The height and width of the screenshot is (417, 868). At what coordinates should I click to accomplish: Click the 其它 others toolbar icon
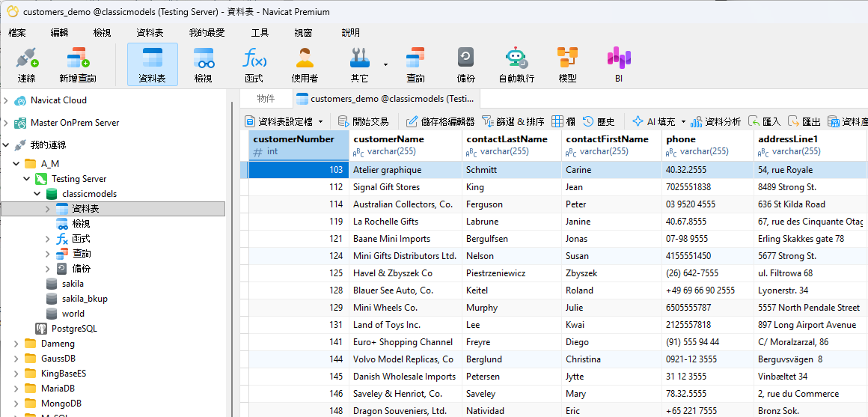pyautogui.click(x=360, y=64)
